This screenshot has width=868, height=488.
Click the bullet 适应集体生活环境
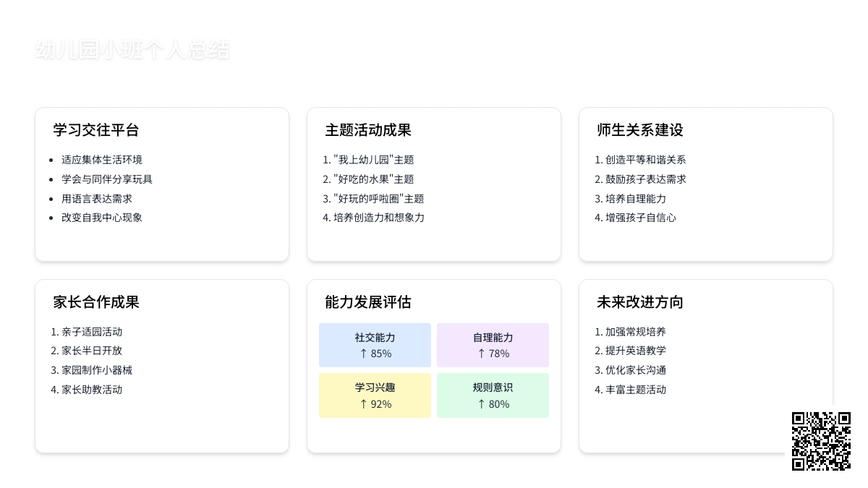point(102,160)
